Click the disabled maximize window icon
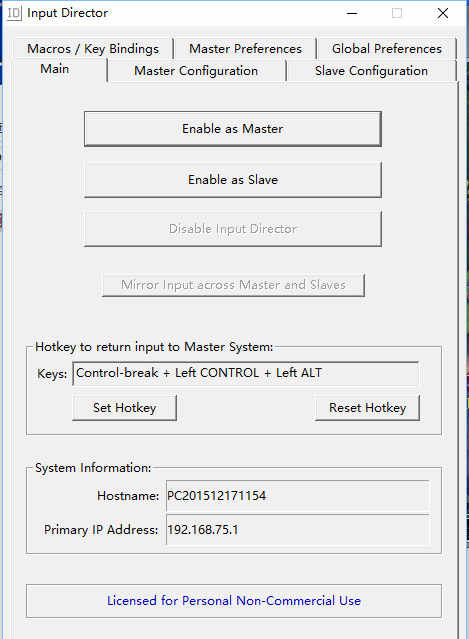The width and height of the screenshot is (469, 639). 397,13
